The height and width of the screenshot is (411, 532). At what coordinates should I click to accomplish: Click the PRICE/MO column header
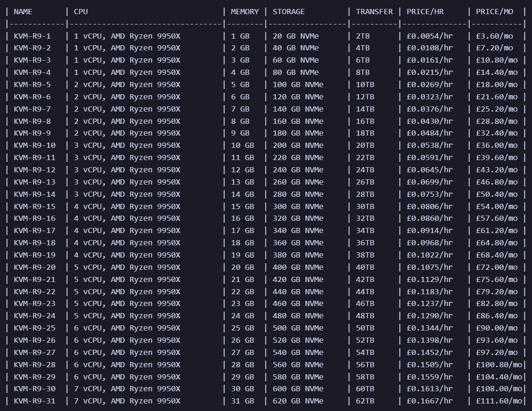tap(494, 11)
